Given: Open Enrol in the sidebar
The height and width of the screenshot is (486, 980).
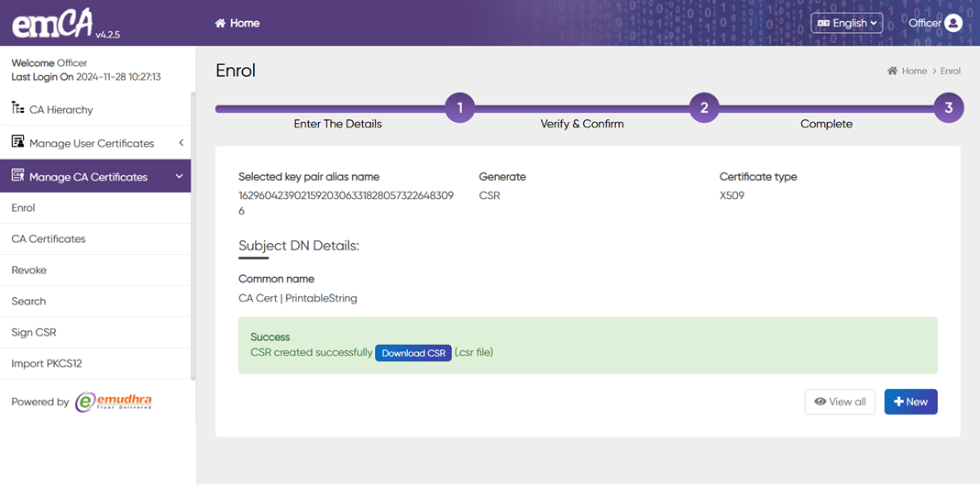Looking at the screenshot, I should [23, 208].
